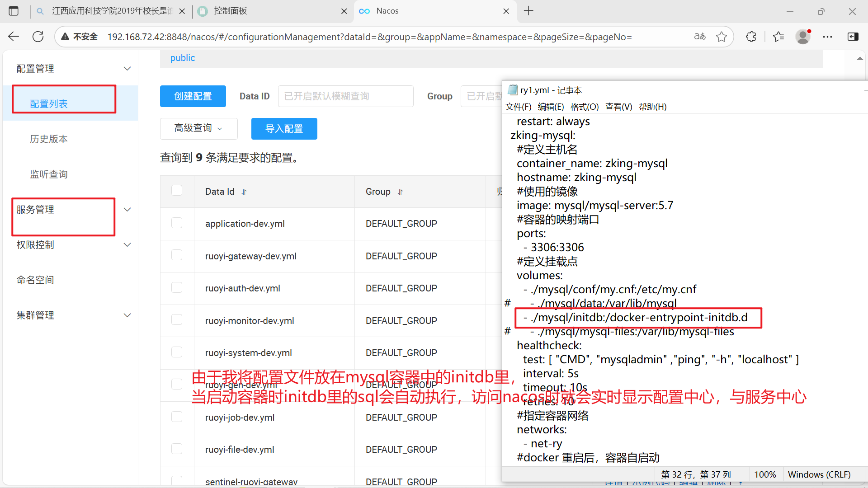Click the Notepad icon in the ry1.yml title bar
The width and height of the screenshot is (868, 488).
[513, 90]
